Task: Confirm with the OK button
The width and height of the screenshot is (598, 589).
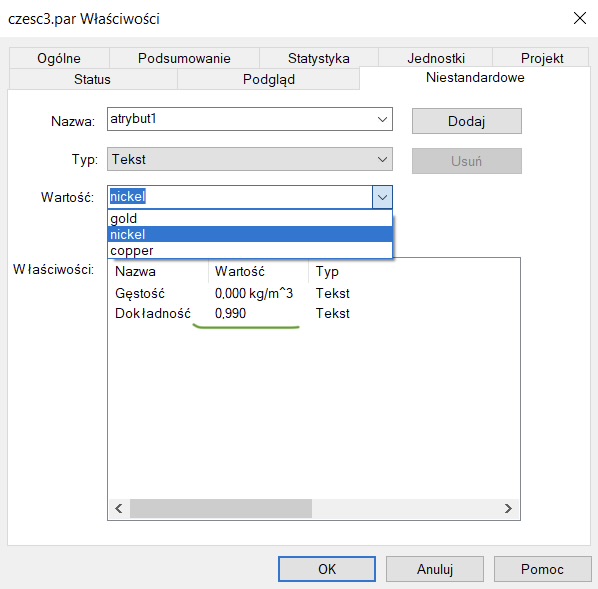Action: pyautogui.click(x=327, y=569)
